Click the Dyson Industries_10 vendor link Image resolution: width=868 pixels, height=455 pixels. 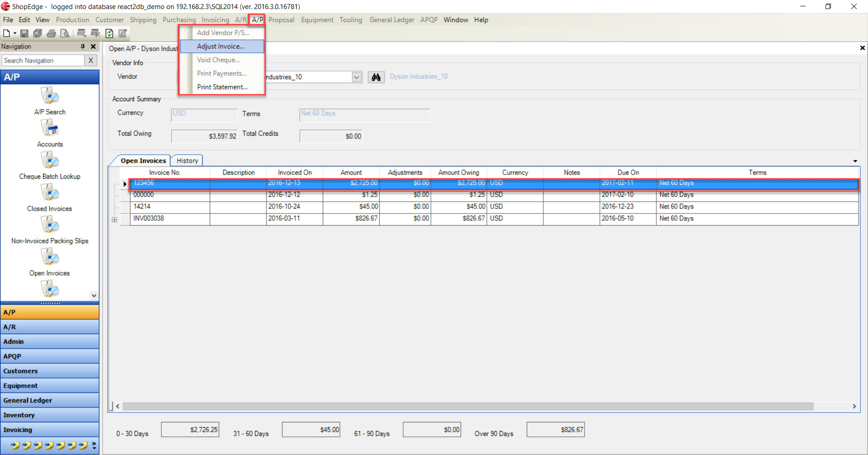tap(419, 76)
